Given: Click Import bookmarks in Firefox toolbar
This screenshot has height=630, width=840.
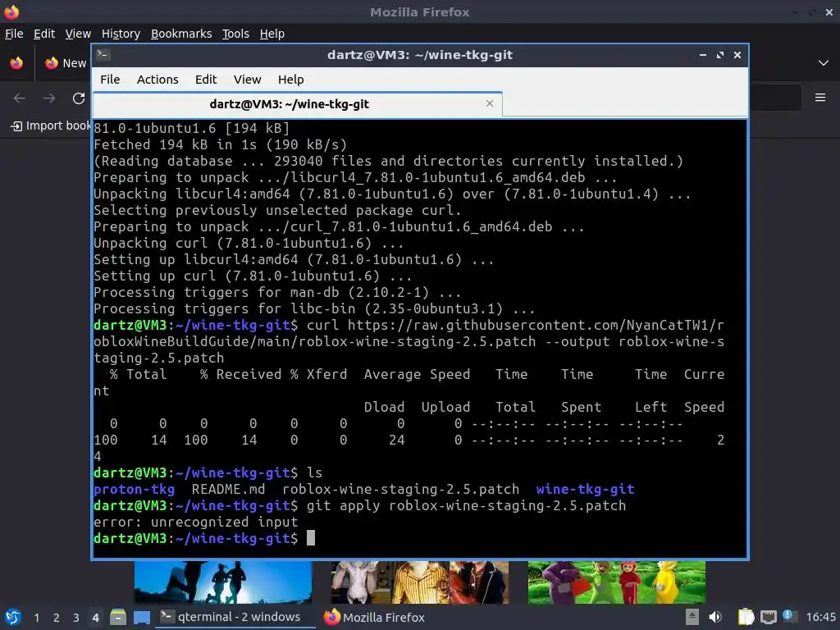Looking at the screenshot, I should [x=51, y=126].
